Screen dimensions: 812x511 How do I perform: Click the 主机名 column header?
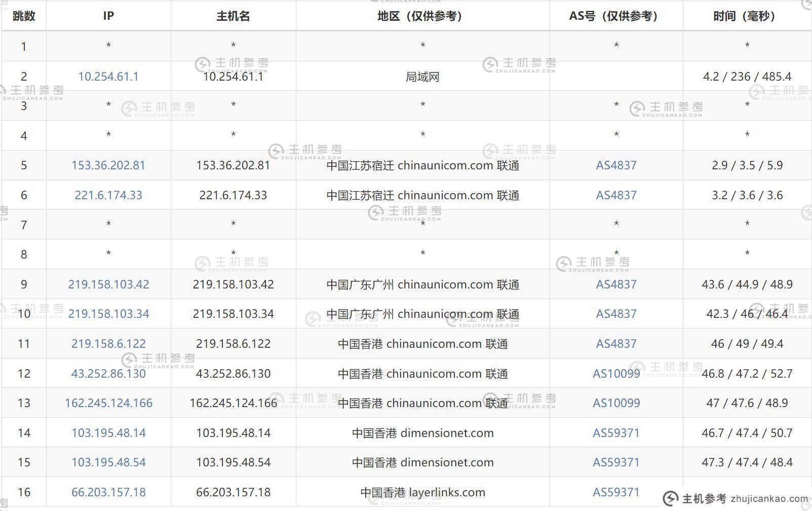[233, 16]
